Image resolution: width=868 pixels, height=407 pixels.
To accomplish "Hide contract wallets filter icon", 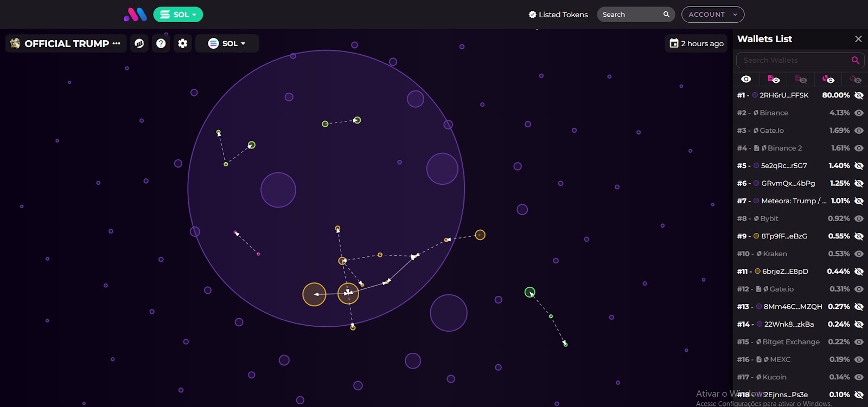I will 801,79.
